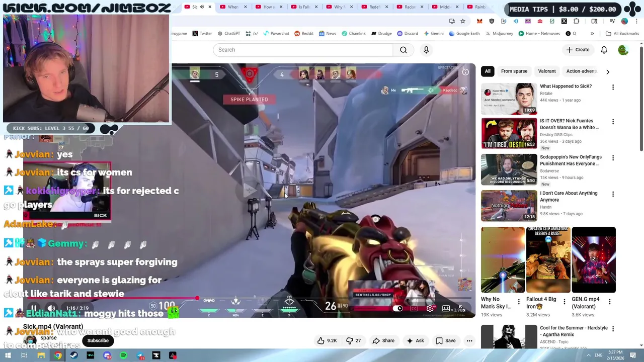644x362 pixels.
Task: Seek on the red video progress bar
Action: 249,299
